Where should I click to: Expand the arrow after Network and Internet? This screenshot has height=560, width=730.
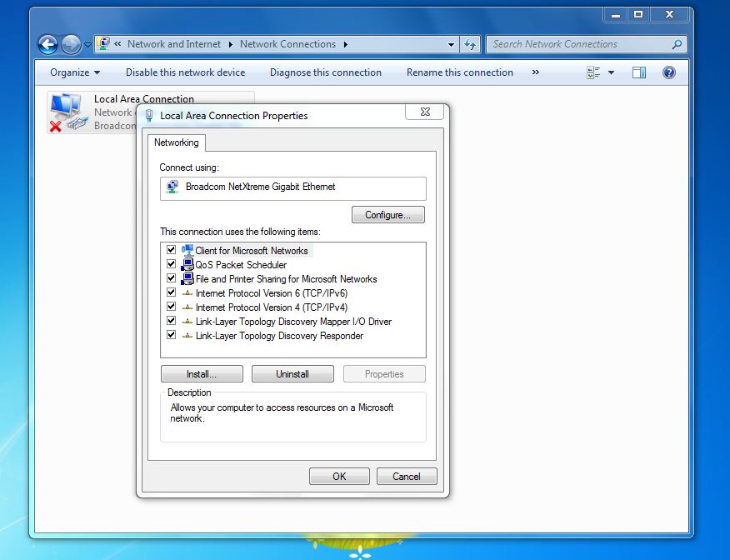point(231,45)
